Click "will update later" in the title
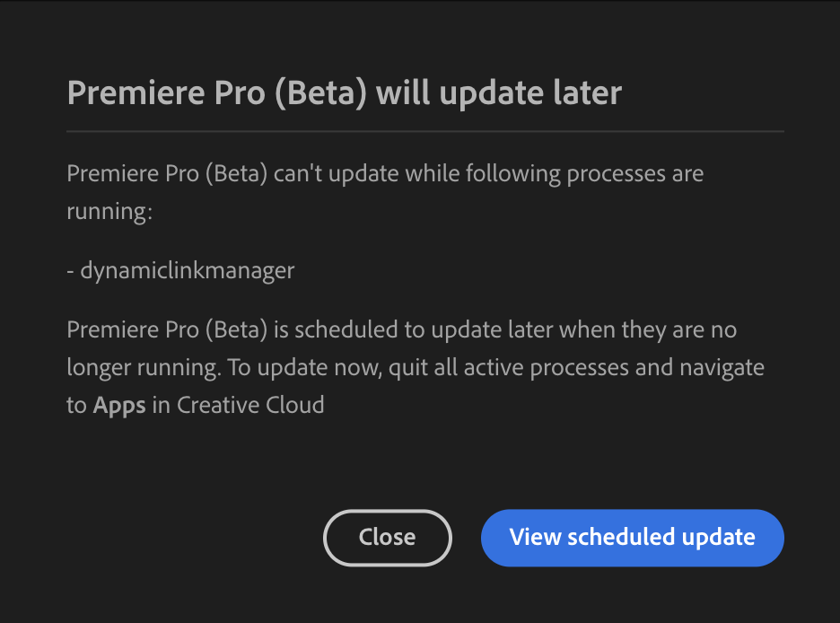Viewport: 840px width, 623px height. click(499, 93)
